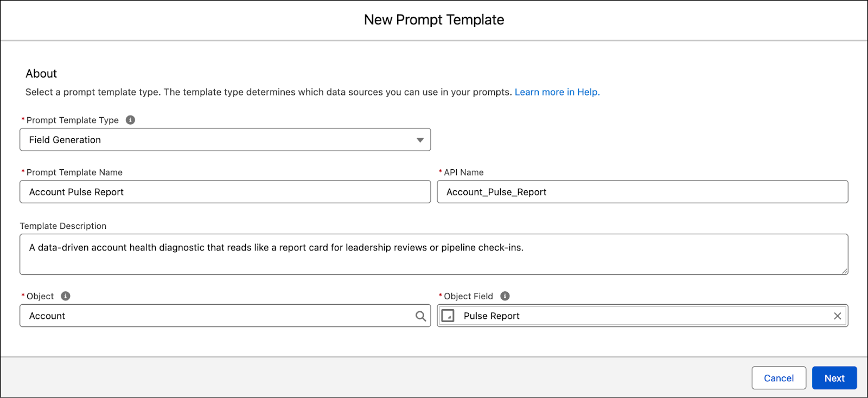Click the Cancel button
Viewport: 868px width, 398px height.
click(x=778, y=378)
